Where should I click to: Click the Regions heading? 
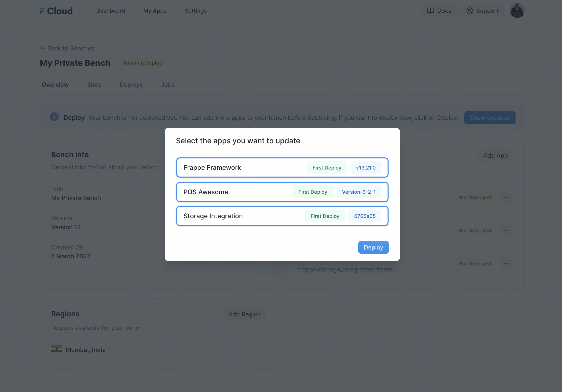(65, 314)
